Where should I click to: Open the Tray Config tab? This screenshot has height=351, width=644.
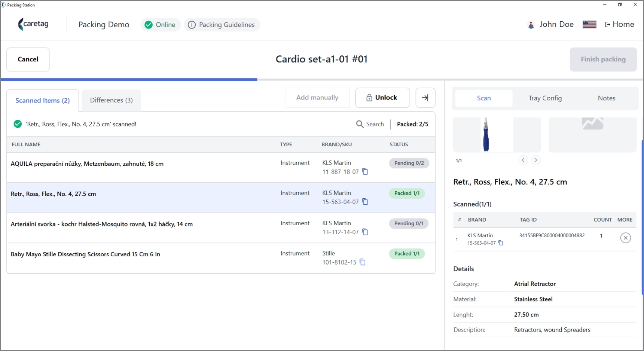tap(545, 98)
